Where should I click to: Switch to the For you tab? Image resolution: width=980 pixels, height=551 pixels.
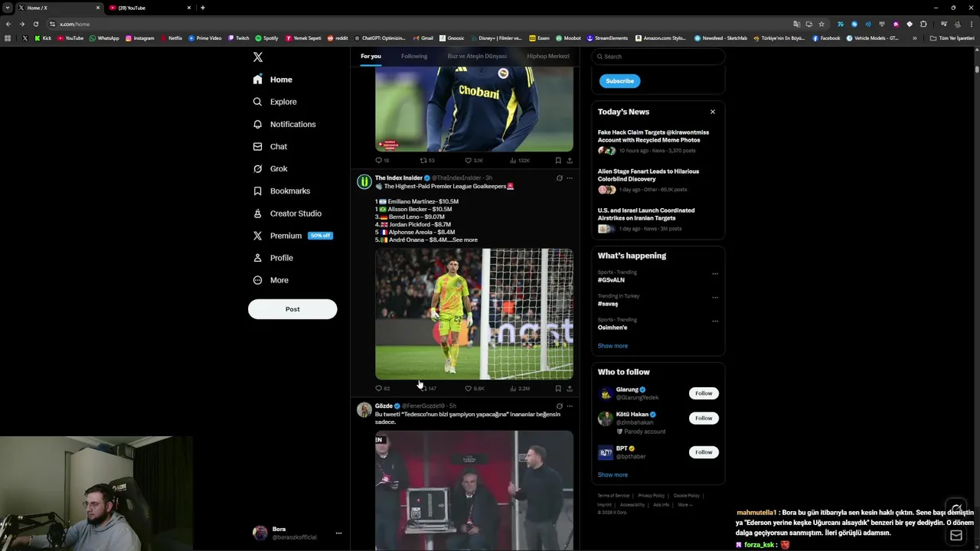pyautogui.click(x=371, y=56)
